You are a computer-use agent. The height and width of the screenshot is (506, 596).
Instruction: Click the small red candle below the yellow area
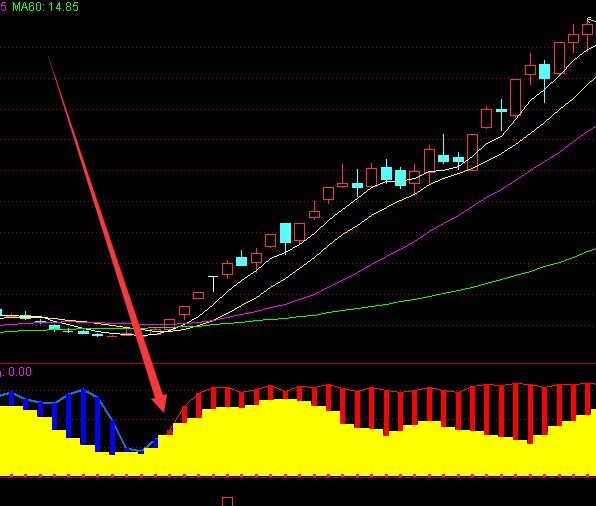click(x=227, y=501)
